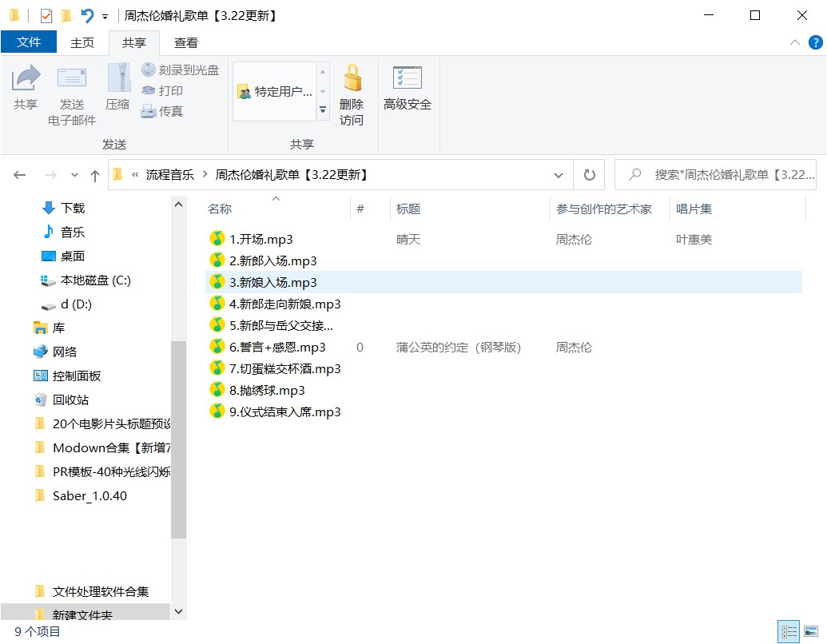Click 流程音乐 in the address path
Screen dimensions: 827x644
[x=170, y=174]
